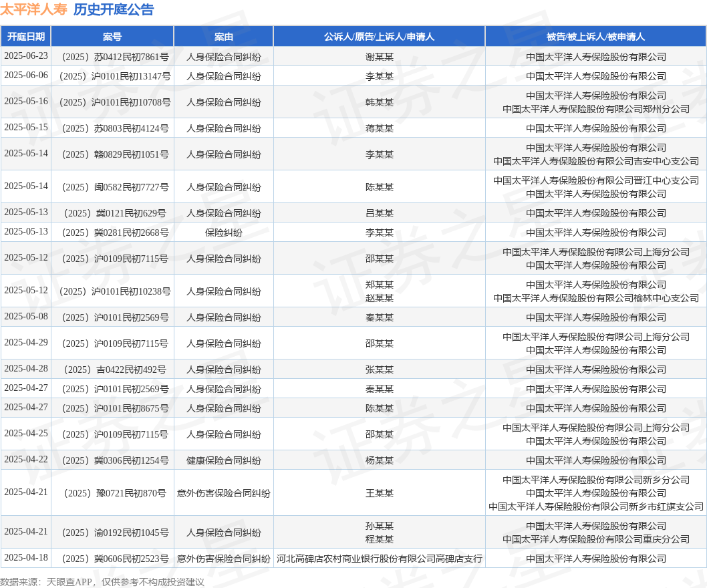Click case number 冀0606民初2523号
The width and height of the screenshot is (707, 588).
[115, 559]
